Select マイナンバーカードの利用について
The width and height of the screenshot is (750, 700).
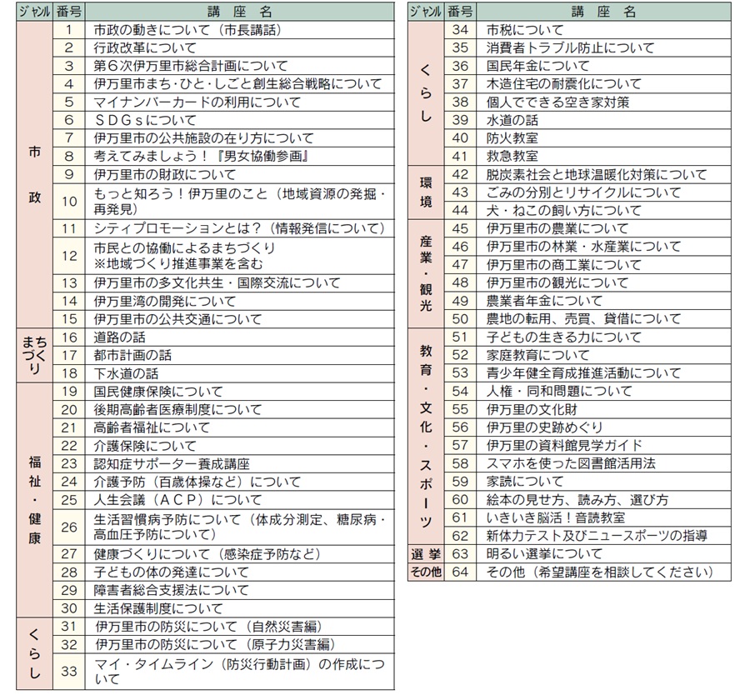click(197, 102)
